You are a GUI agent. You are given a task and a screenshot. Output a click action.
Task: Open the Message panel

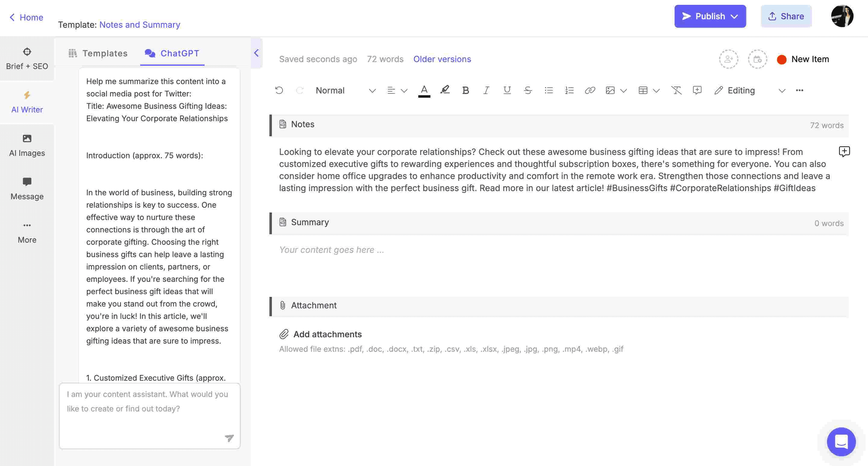tap(27, 189)
